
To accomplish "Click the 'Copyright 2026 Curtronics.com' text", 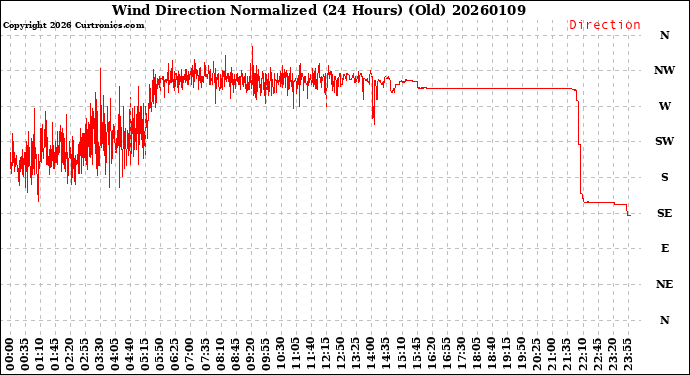I will (x=73, y=26).
